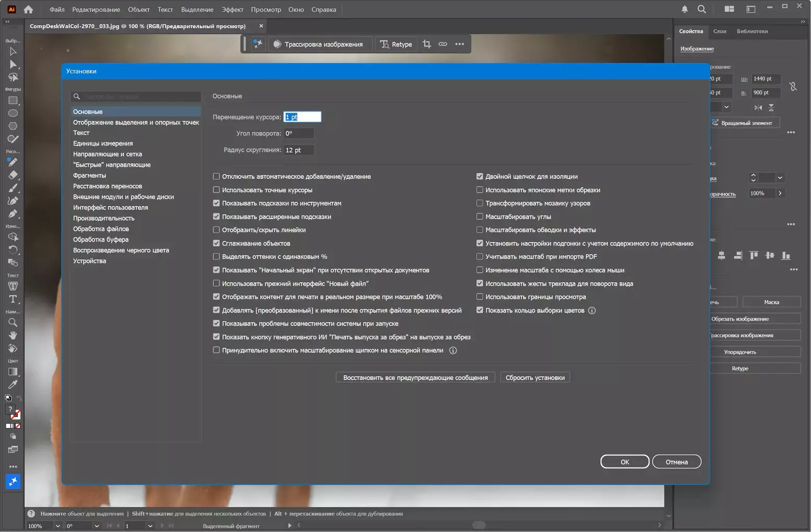Select the Type tool

[x=13, y=299]
